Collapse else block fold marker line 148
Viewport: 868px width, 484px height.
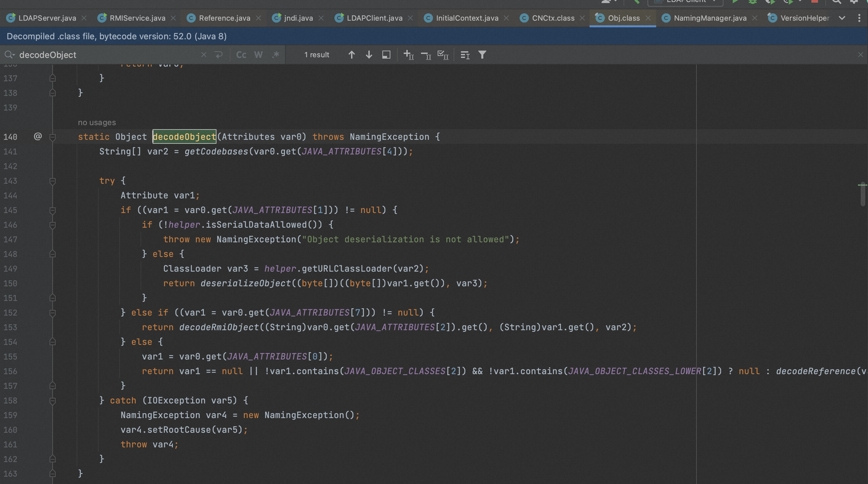tap(53, 254)
